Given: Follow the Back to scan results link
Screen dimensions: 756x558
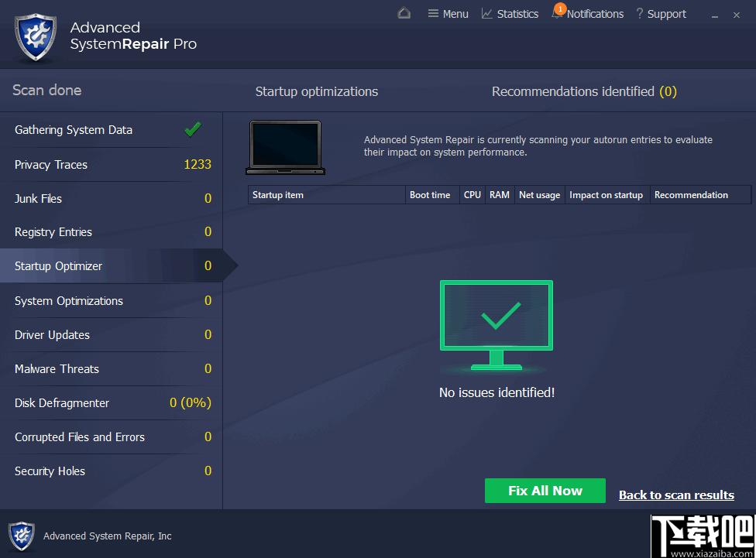Looking at the screenshot, I should click(x=676, y=495).
